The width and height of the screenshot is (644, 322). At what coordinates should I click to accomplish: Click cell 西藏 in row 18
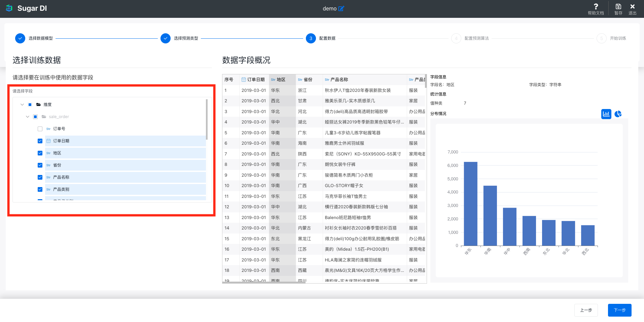click(x=302, y=271)
